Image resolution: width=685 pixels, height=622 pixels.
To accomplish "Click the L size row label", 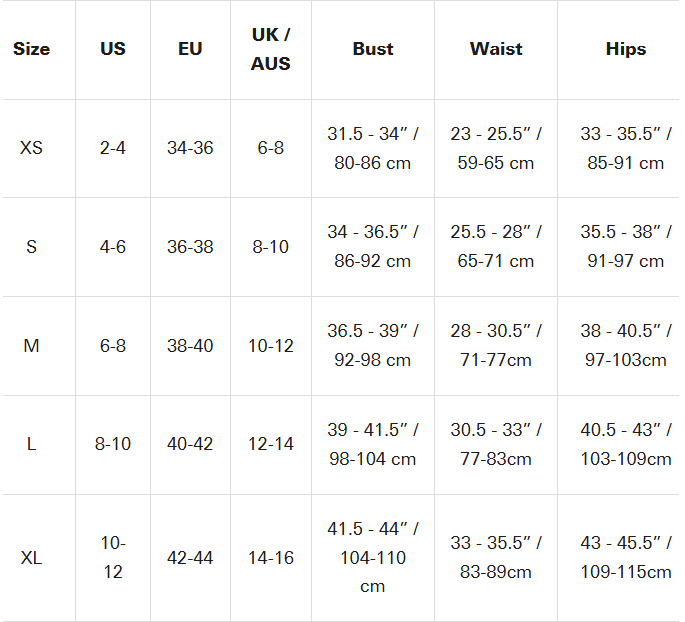I will coord(31,444).
